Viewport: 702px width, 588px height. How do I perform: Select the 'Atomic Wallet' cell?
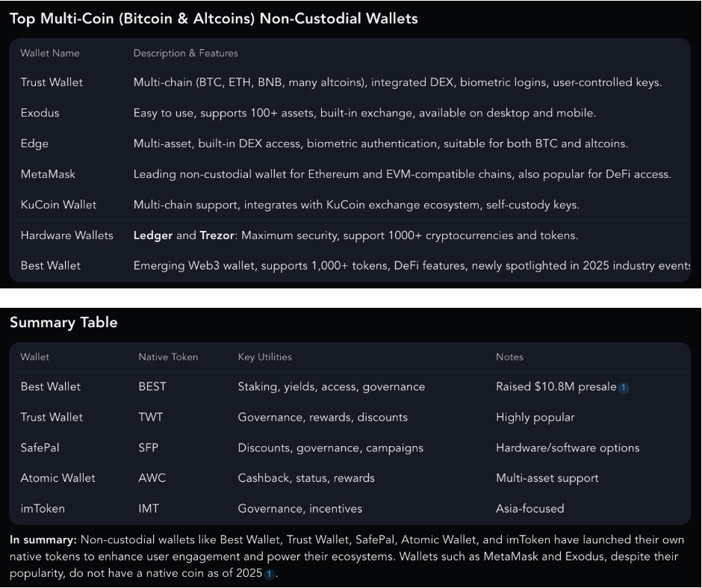pyautogui.click(x=58, y=478)
